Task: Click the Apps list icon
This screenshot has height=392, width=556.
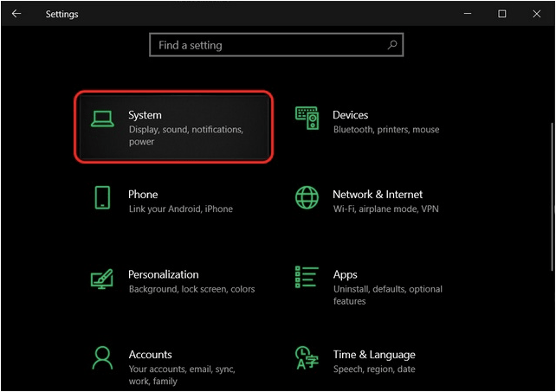Action: point(307,277)
